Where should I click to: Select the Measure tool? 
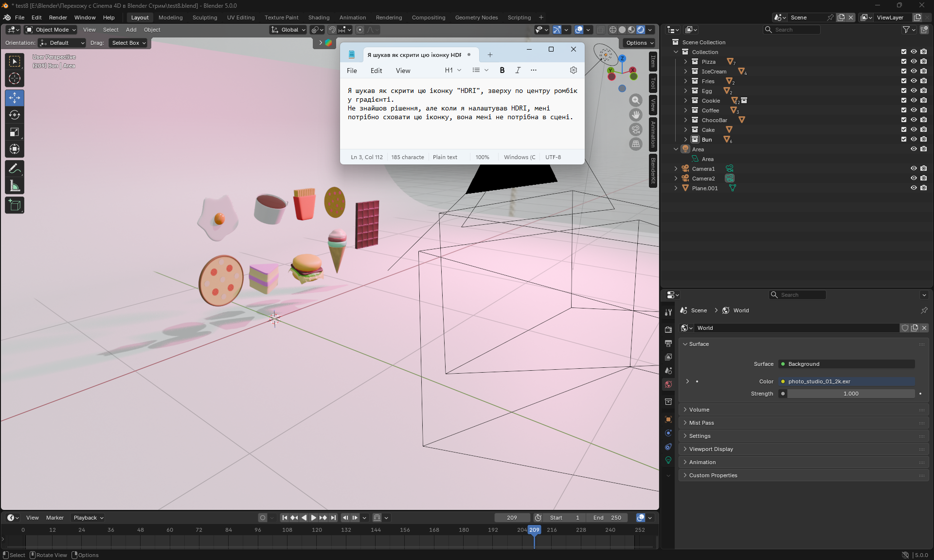[15, 186]
